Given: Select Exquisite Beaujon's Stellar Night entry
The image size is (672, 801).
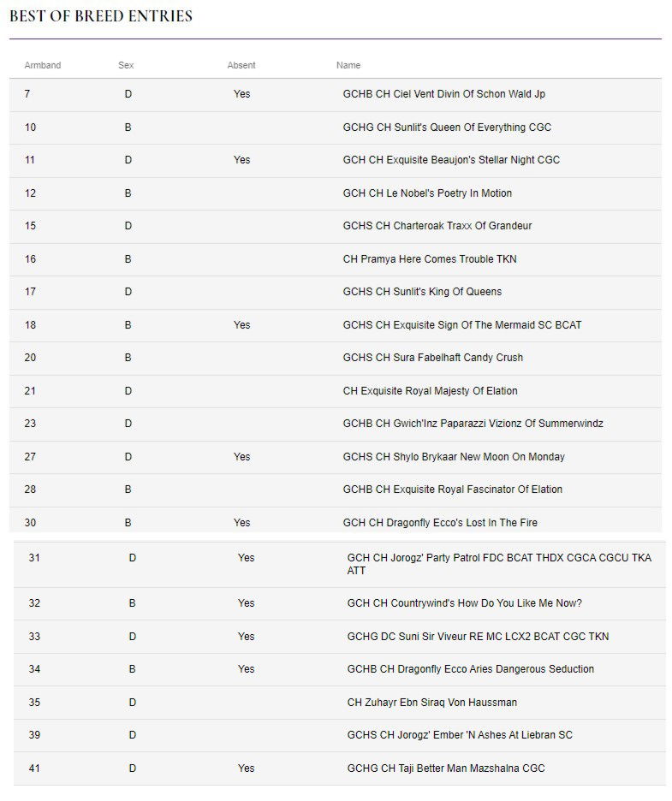Looking at the screenshot, I should point(336,160).
